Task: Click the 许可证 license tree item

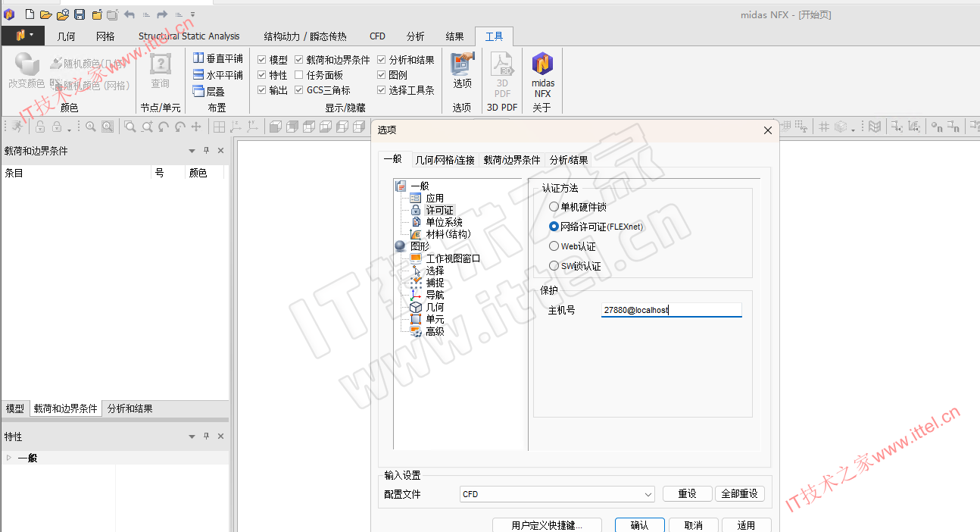Action: (439, 210)
